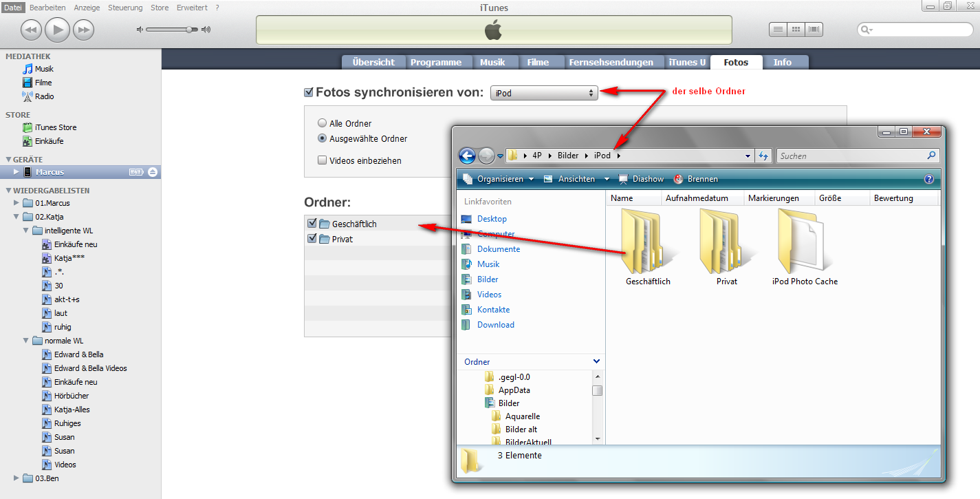This screenshot has height=499, width=980.
Task: Open the Bearbeiten menu
Action: click(47, 7)
